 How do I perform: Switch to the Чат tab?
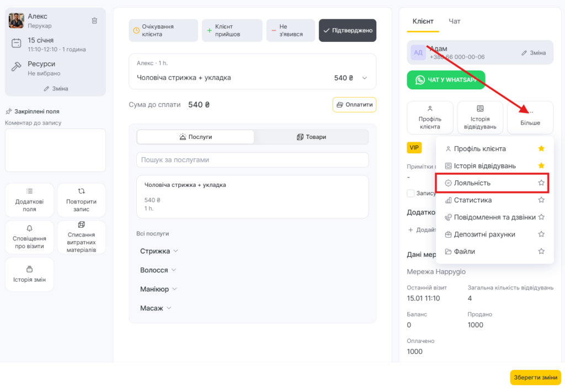(455, 21)
